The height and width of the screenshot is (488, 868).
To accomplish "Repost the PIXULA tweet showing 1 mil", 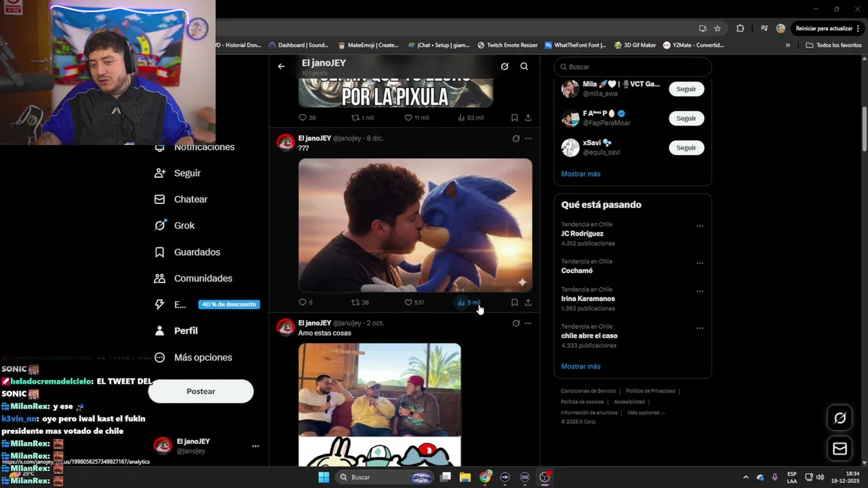I will (x=362, y=117).
